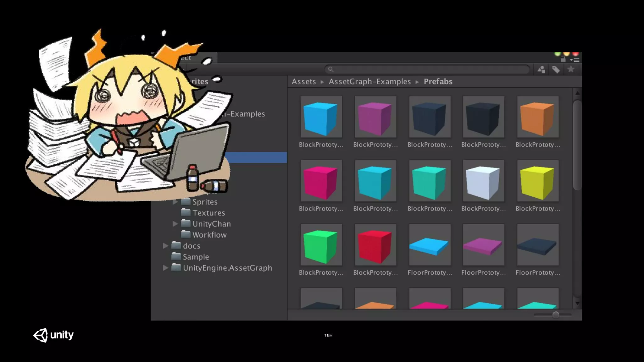Image resolution: width=644 pixels, height=362 pixels.
Task: Select the Textures folder
Action: pyautogui.click(x=208, y=213)
